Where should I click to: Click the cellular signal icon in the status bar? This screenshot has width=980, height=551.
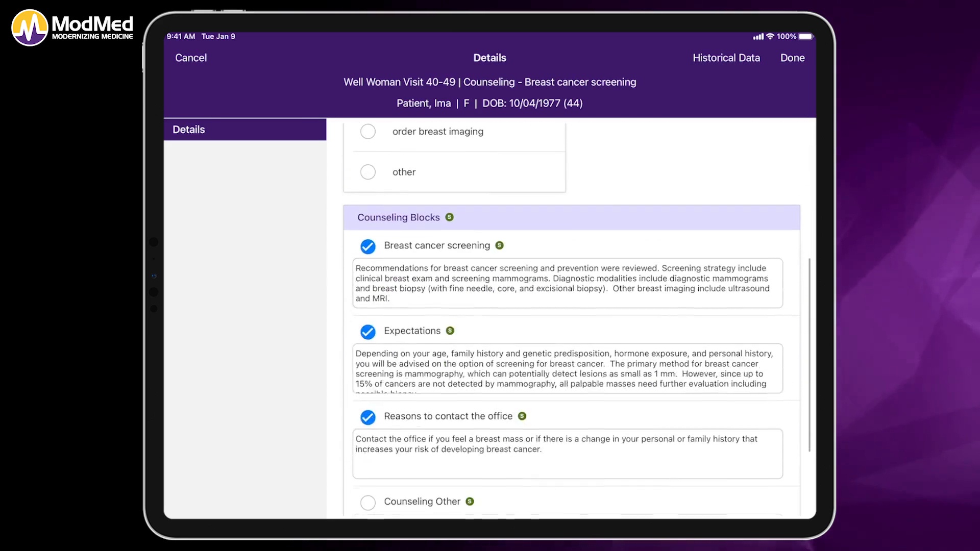click(x=757, y=36)
